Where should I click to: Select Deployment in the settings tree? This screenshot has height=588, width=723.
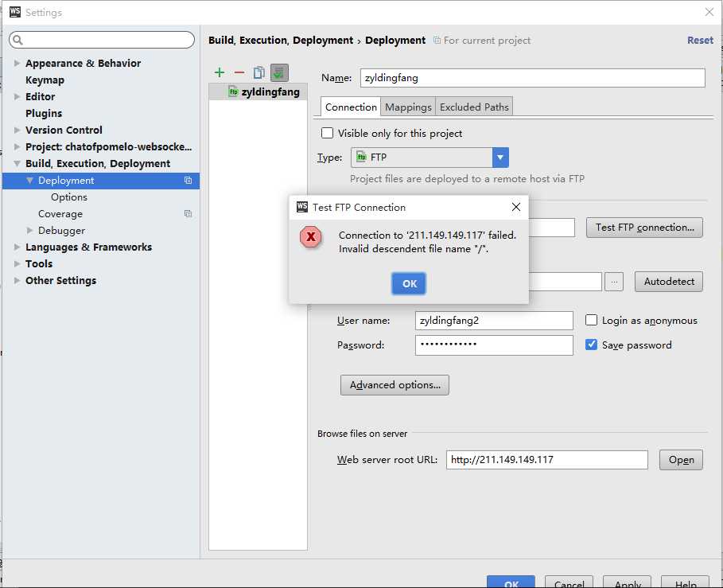pos(101,181)
